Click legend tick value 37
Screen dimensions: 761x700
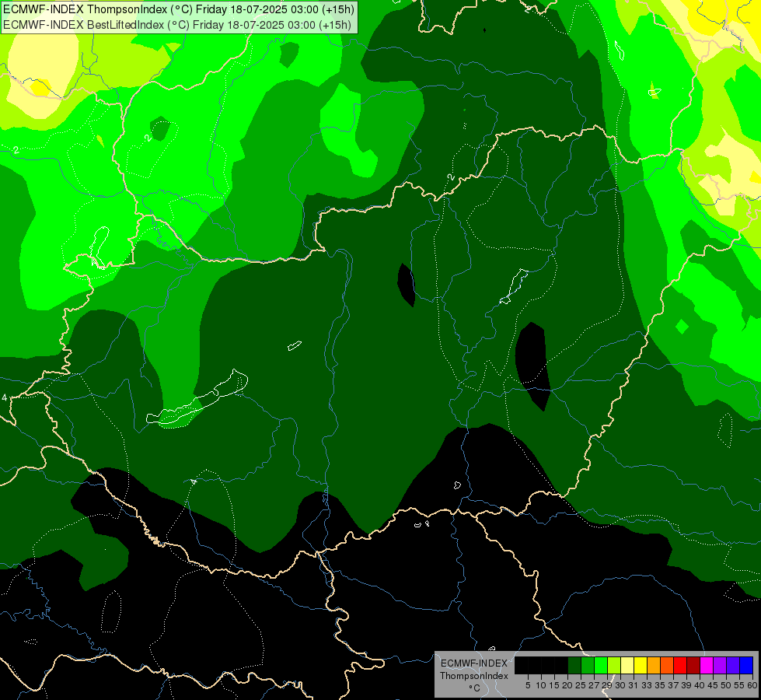673,685
